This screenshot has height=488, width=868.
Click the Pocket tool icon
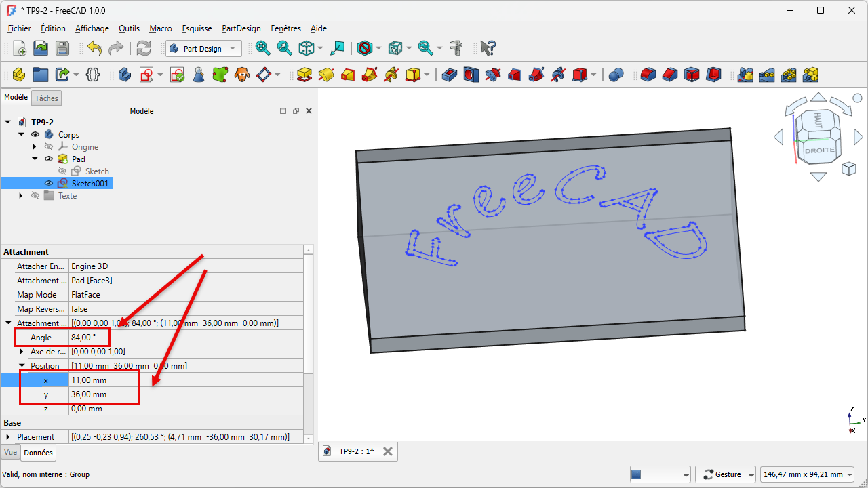(x=450, y=75)
